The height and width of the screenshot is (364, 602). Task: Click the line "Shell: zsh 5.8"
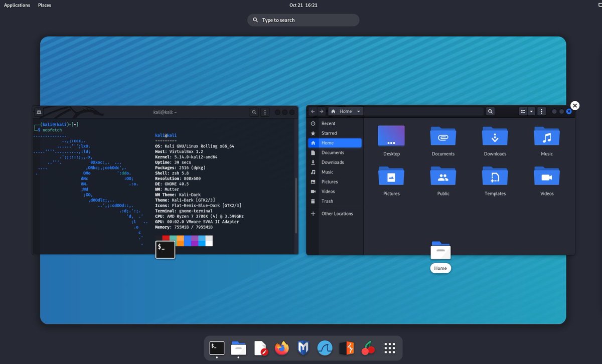(x=172, y=173)
